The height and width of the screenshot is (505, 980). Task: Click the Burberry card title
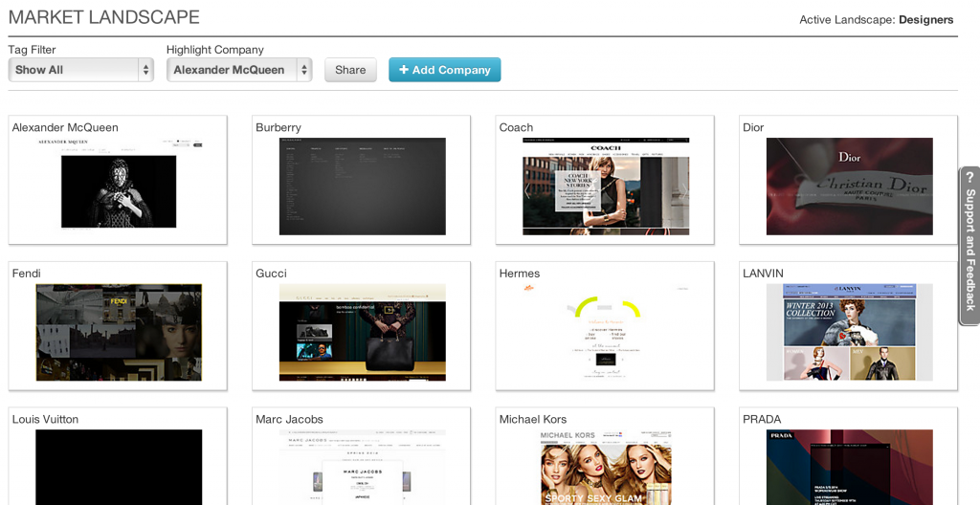(278, 127)
